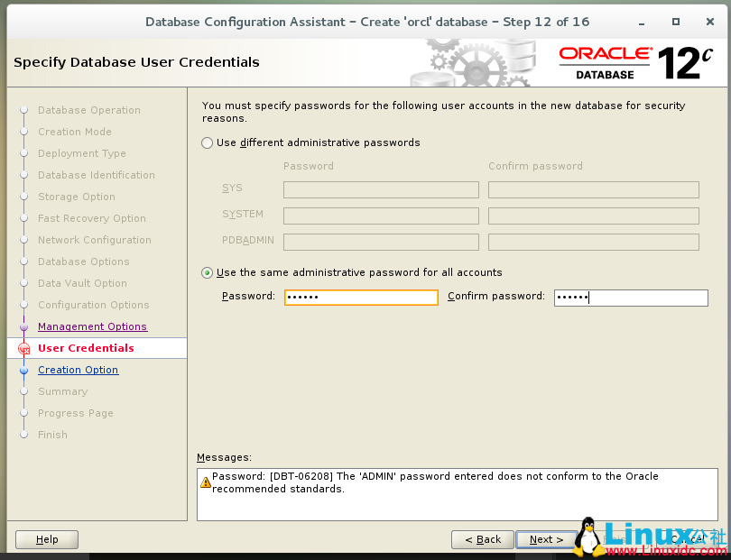
Task: Click the PDBADMIN password field
Action: (381, 242)
